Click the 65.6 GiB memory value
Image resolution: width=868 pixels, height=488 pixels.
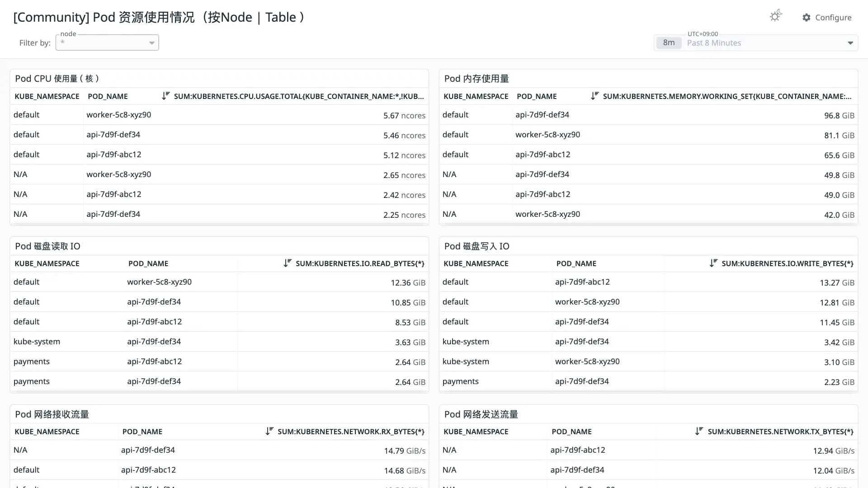(839, 155)
